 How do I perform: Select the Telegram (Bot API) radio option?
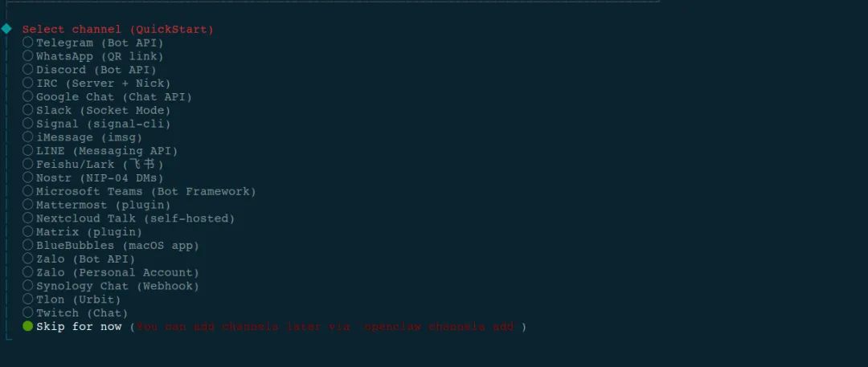coord(93,43)
